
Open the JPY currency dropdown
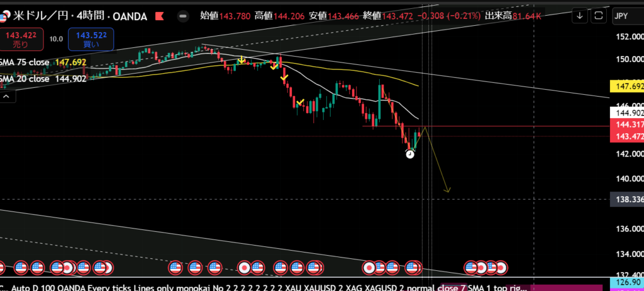pyautogui.click(x=626, y=17)
